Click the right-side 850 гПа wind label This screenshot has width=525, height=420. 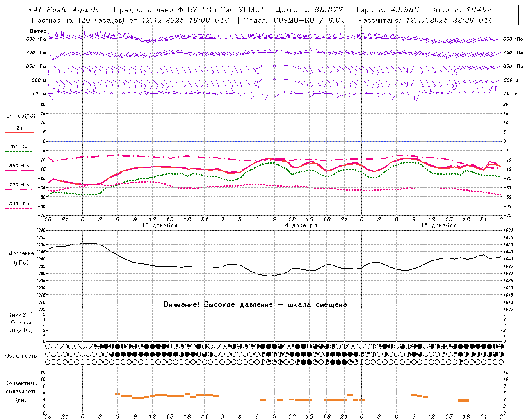513,66
